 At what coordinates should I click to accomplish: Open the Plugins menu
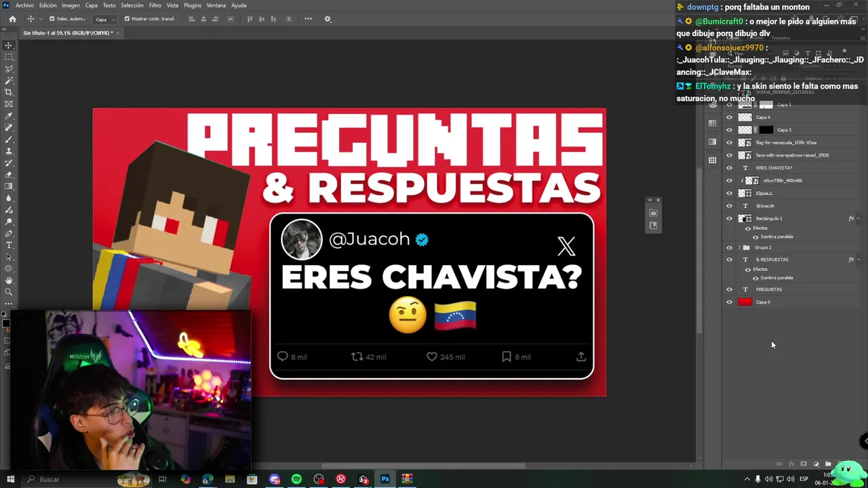pyautogui.click(x=193, y=5)
